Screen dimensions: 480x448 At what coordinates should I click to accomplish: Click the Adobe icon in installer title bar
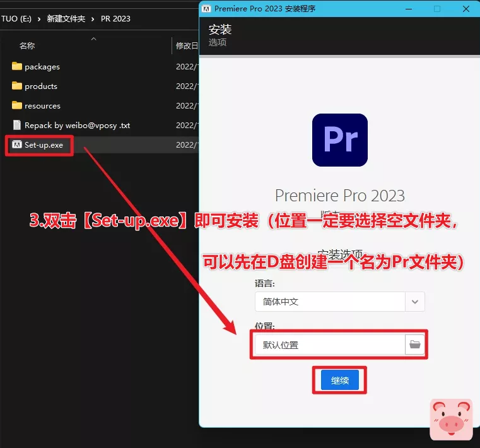[206, 9]
